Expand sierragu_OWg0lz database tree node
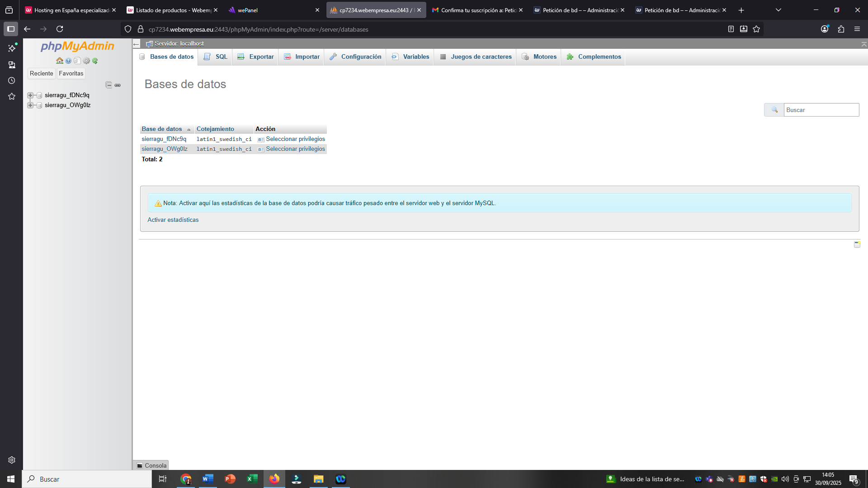The height and width of the screenshot is (488, 868). click(x=30, y=105)
